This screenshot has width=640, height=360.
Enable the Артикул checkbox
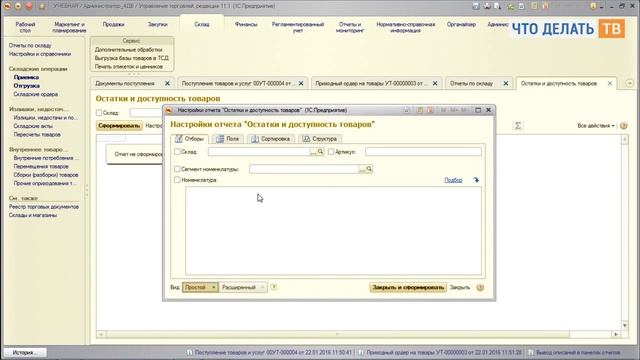pyautogui.click(x=331, y=151)
